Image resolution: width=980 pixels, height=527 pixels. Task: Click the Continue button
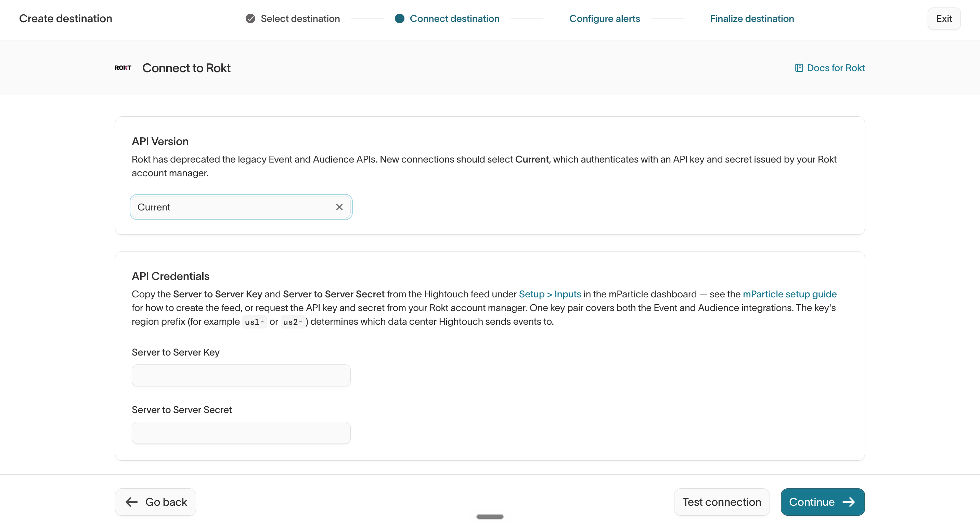823,502
